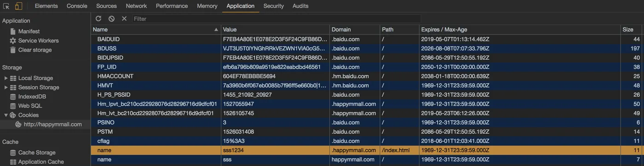The height and width of the screenshot is (166, 644).
Task: Switch to the Network tab
Action: pyautogui.click(x=136, y=6)
